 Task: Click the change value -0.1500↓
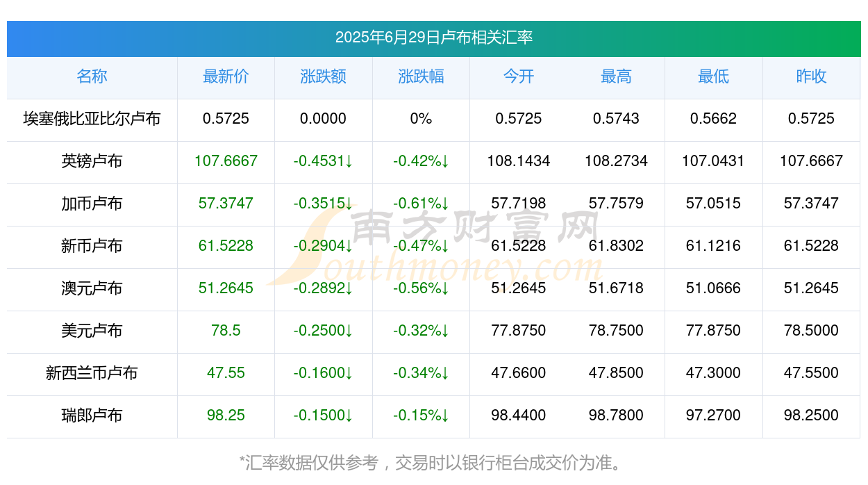pos(324,416)
